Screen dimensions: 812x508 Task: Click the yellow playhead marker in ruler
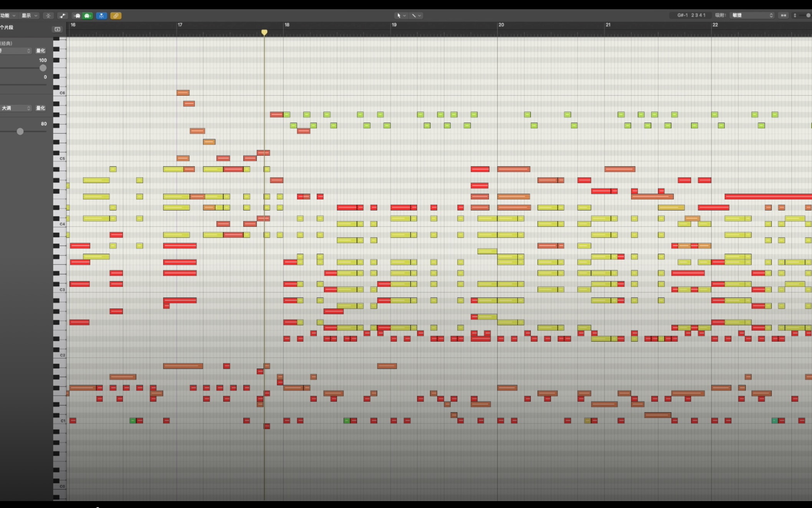[x=264, y=32]
